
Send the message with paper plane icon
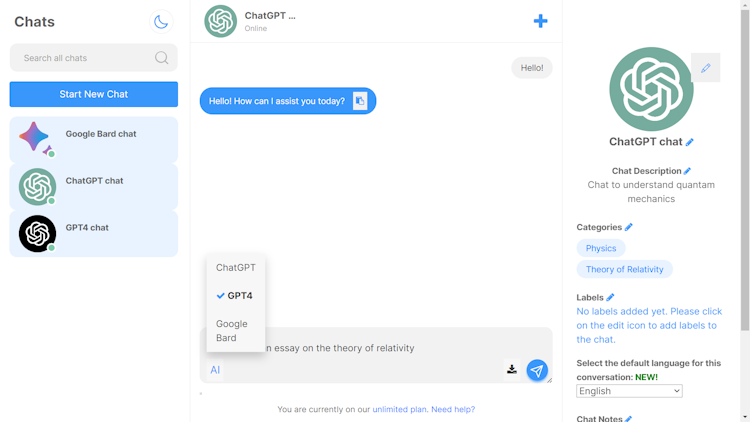(x=537, y=370)
